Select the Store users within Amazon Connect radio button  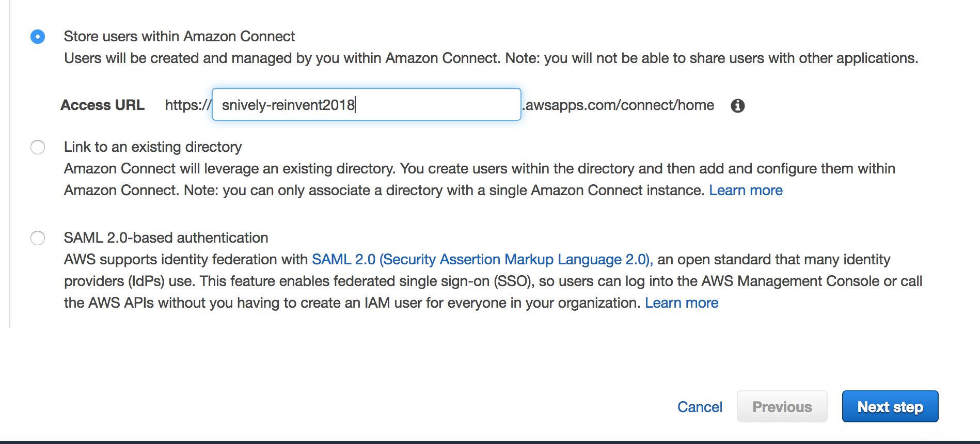pos(38,37)
